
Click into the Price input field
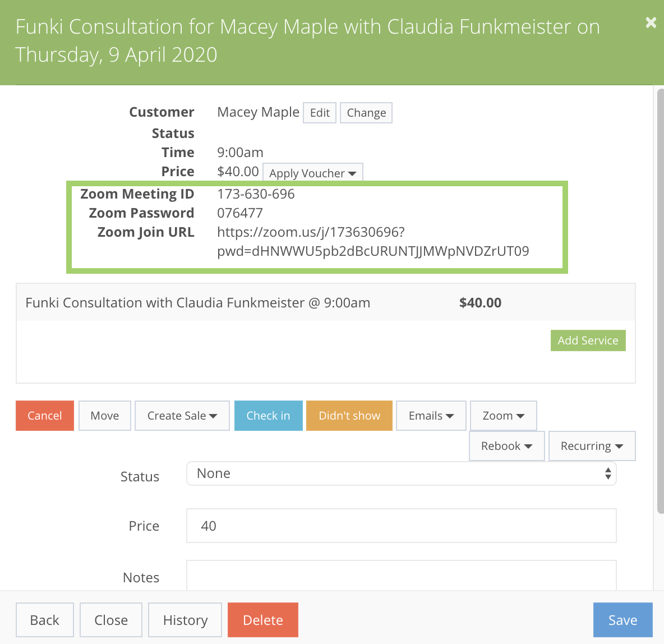(x=402, y=526)
